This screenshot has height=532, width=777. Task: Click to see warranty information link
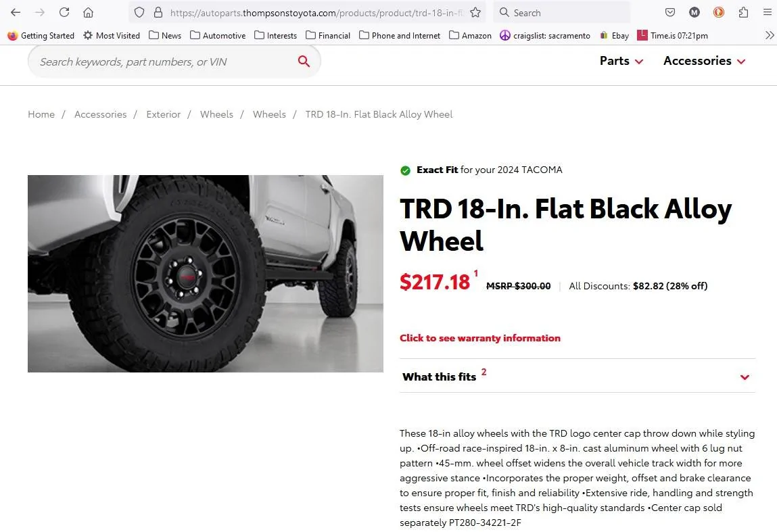pyautogui.click(x=479, y=338)
